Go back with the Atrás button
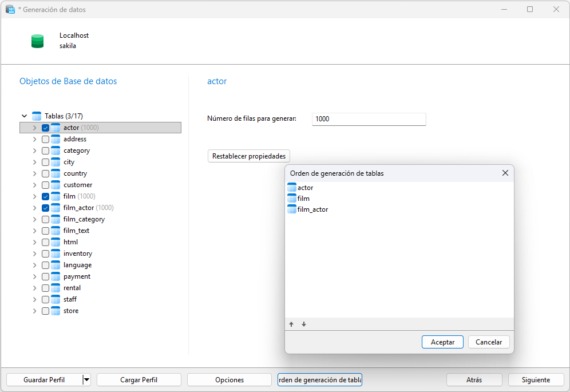 click(x=474, y=379)
